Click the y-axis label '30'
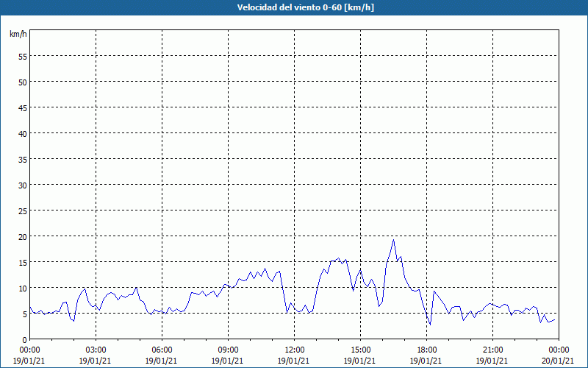Viewport: 588px width, 368px height. coord(23,185)
